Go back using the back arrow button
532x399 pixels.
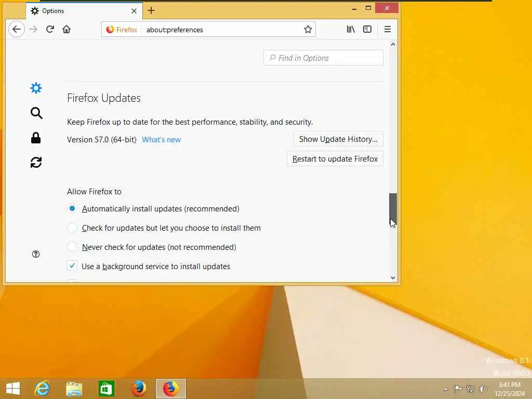(16, 29)
